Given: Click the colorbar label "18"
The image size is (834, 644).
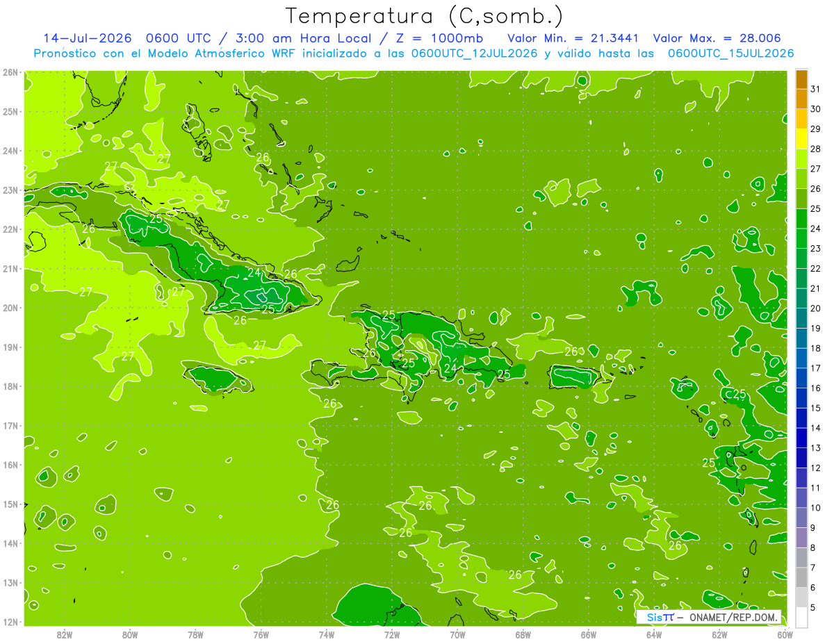Looking at the screenshot, I should pos(815,348).
